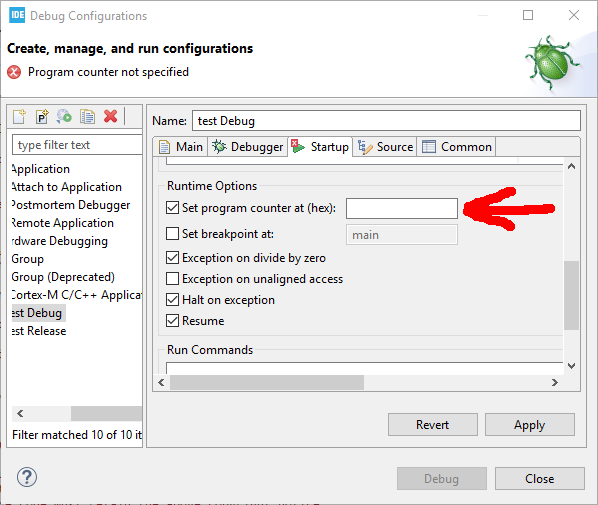Go to the Source tab
This screenshot has width=598, height=505.
point(385,147)
